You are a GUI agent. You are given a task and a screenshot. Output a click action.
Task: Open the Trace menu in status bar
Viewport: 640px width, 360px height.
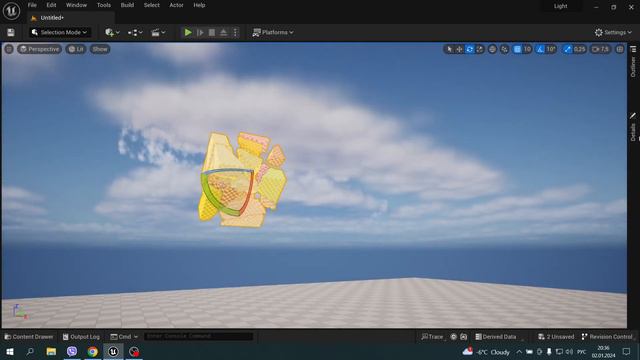coord(432,337)
